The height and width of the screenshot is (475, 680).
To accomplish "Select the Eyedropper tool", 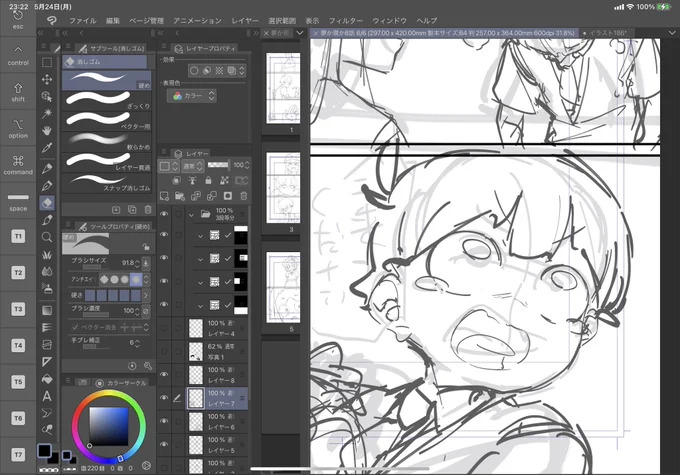I will [x=47, y=148].
